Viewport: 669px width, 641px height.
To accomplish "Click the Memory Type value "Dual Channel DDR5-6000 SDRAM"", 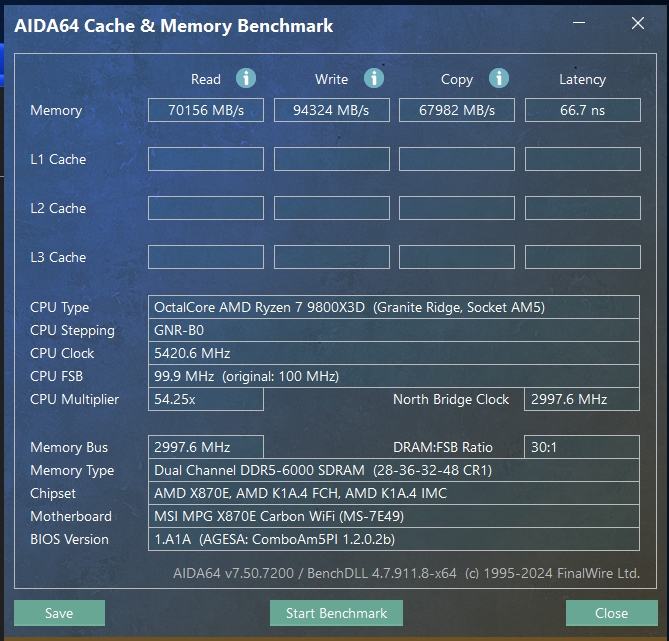I will pyautogui.click(x=393, y=470).
